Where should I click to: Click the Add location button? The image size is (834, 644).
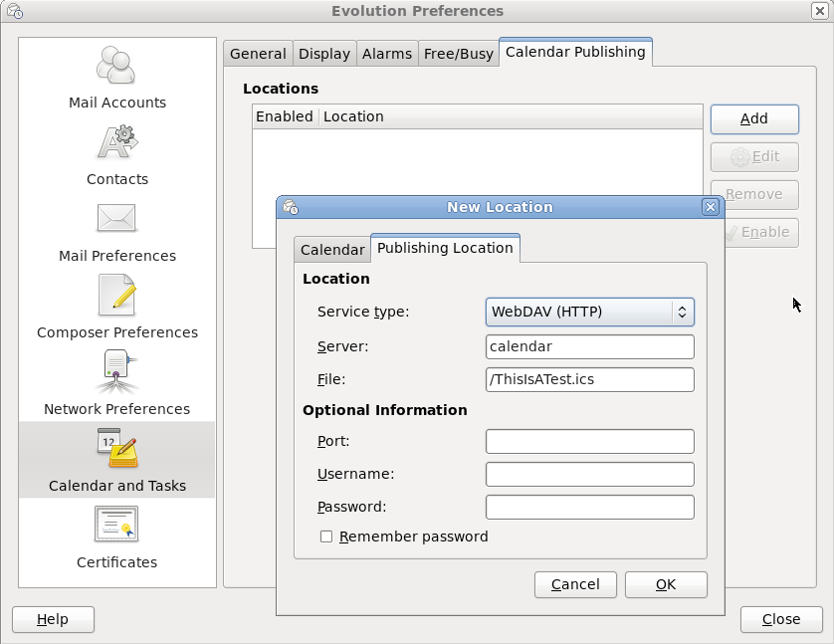(x=754, y=118)
